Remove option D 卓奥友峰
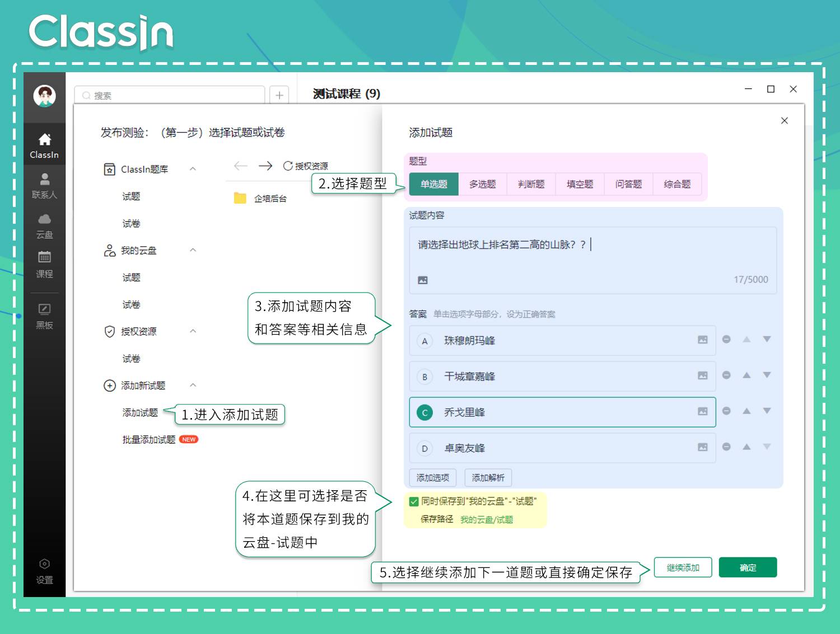The height and width of the screenshot is (634, 840). (726, 447)
